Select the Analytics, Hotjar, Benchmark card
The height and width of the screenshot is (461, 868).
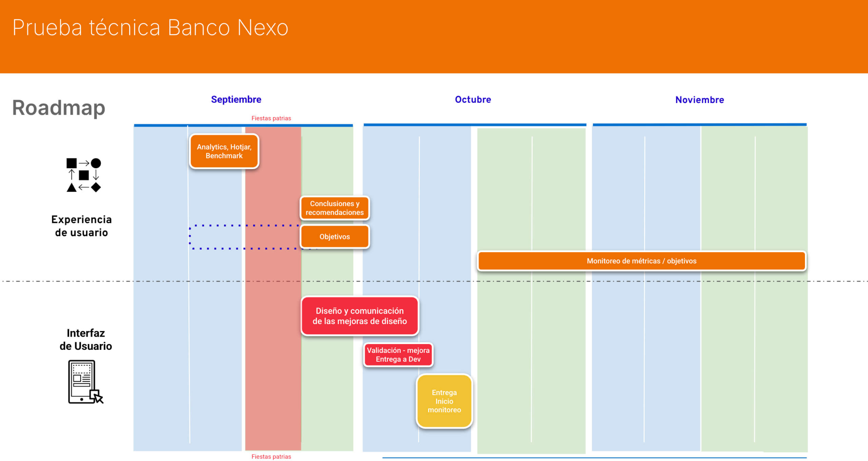coord(224,151)
